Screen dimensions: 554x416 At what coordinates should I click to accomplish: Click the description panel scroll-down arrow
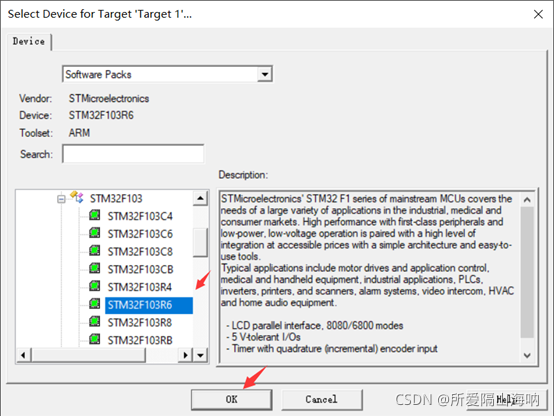click(527, 355)
